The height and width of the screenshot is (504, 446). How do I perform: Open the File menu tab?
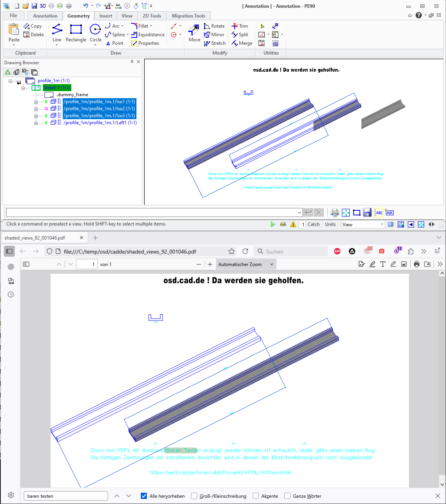[x=14, y=16]
